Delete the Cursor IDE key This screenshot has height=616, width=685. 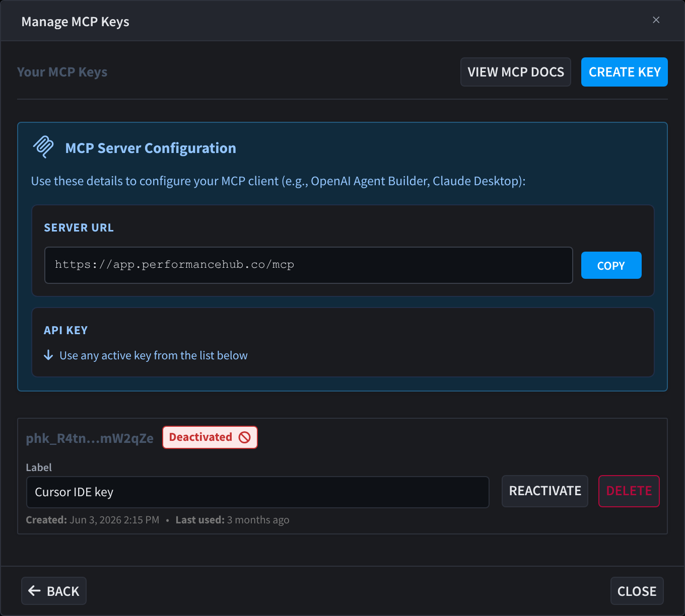pyautogui.click(x=629, y=491)
